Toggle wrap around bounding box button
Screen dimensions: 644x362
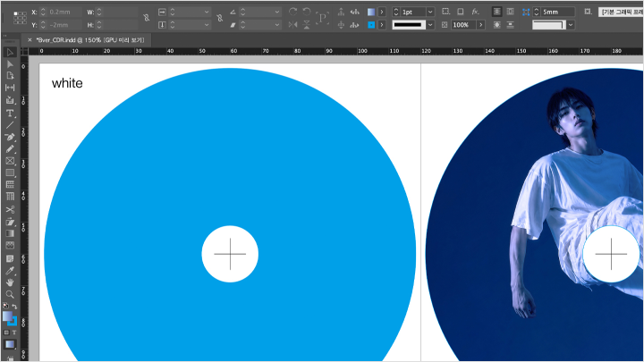510,12
